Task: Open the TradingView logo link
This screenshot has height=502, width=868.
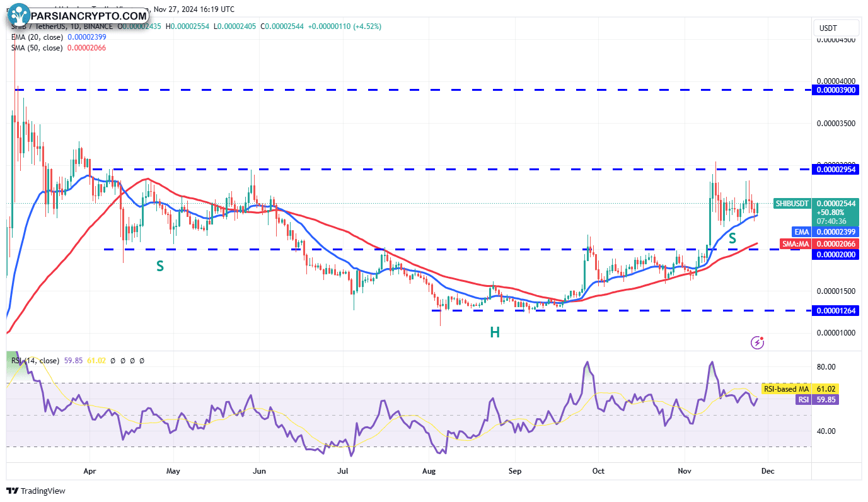Action: [x=36, y=491]
